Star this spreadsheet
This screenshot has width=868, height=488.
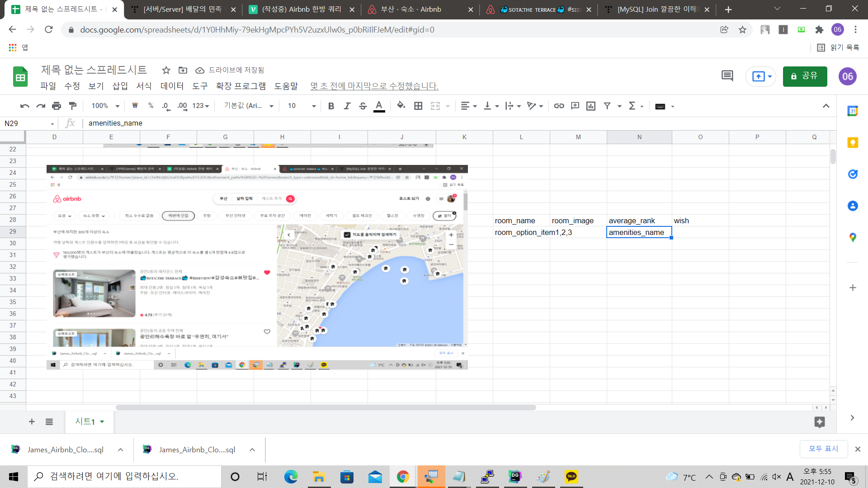(x=166, y=70)
